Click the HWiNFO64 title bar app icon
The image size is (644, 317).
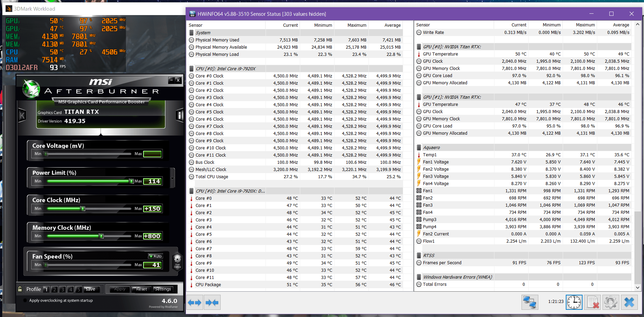pos(192,14)
